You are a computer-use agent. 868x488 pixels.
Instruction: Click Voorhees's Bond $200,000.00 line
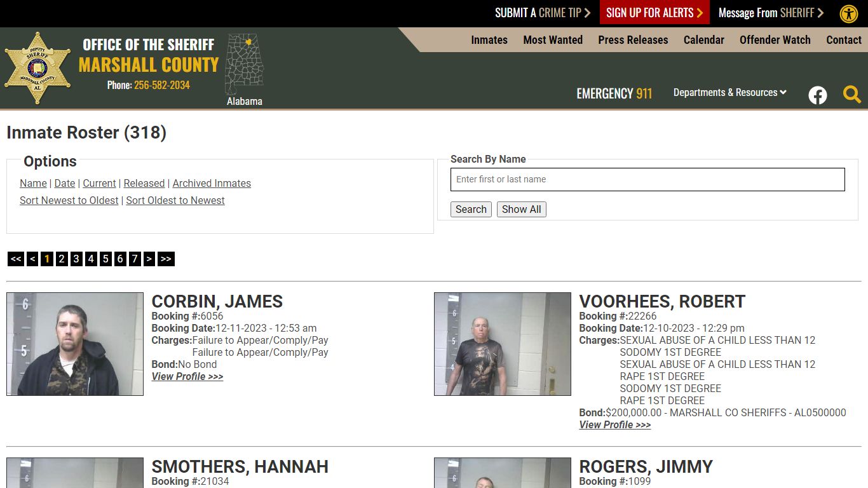pos(712,412)
